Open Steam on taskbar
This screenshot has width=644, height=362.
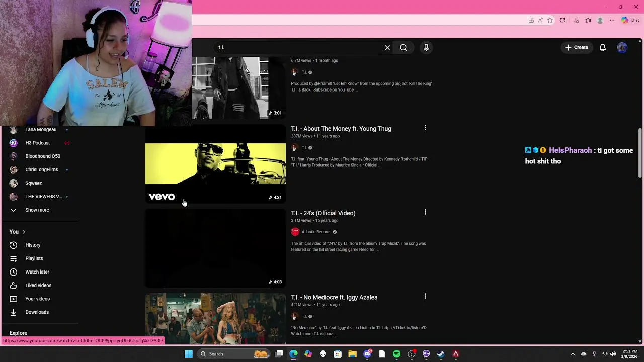pos(441,354)
